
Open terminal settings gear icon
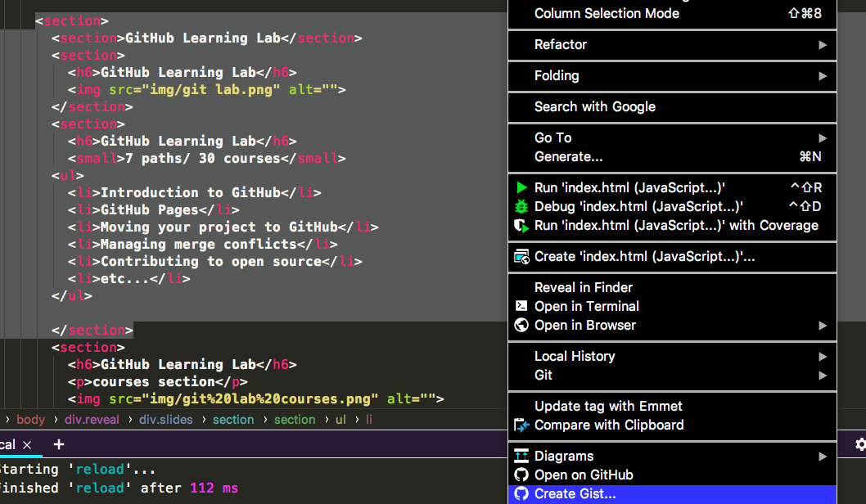(860, 444)
